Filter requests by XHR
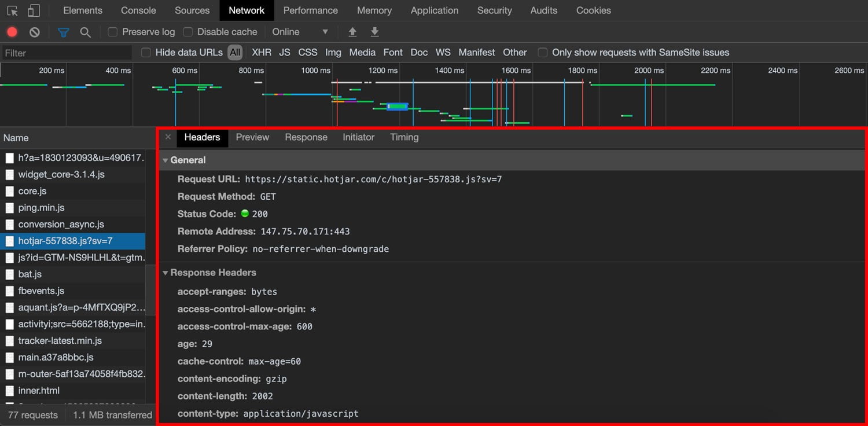Image resolution: width=868 pixels, height=426 pixels. (262, 52)
